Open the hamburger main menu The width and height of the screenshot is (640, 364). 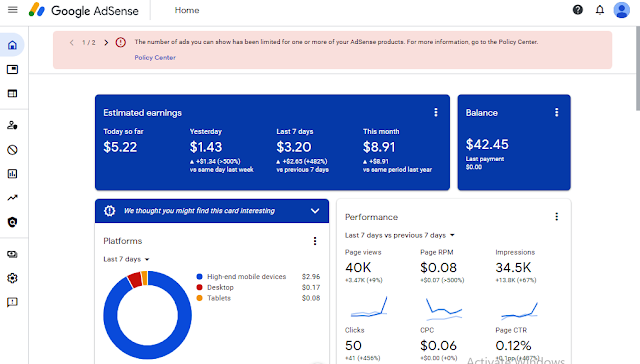click(x=13, y=10)
